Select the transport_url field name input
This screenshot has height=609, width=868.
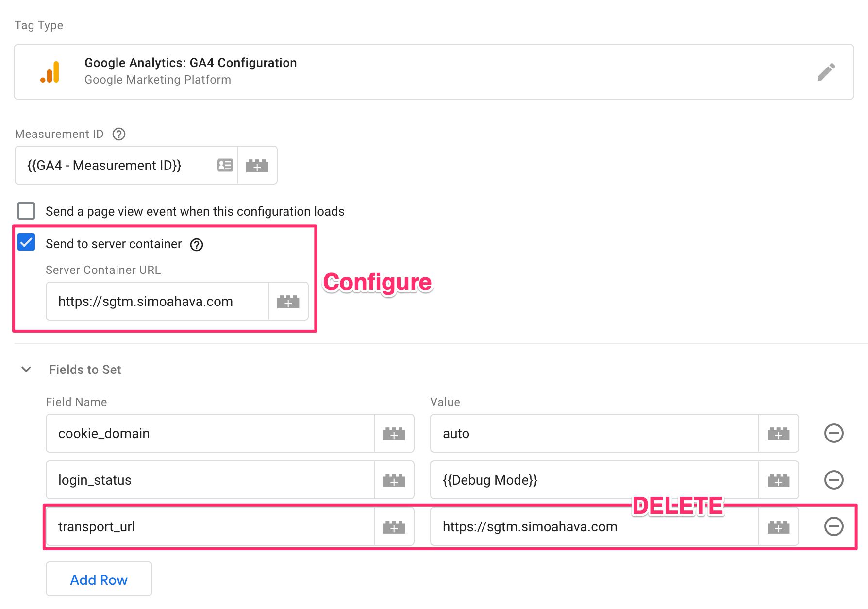[x=210, y=526]
